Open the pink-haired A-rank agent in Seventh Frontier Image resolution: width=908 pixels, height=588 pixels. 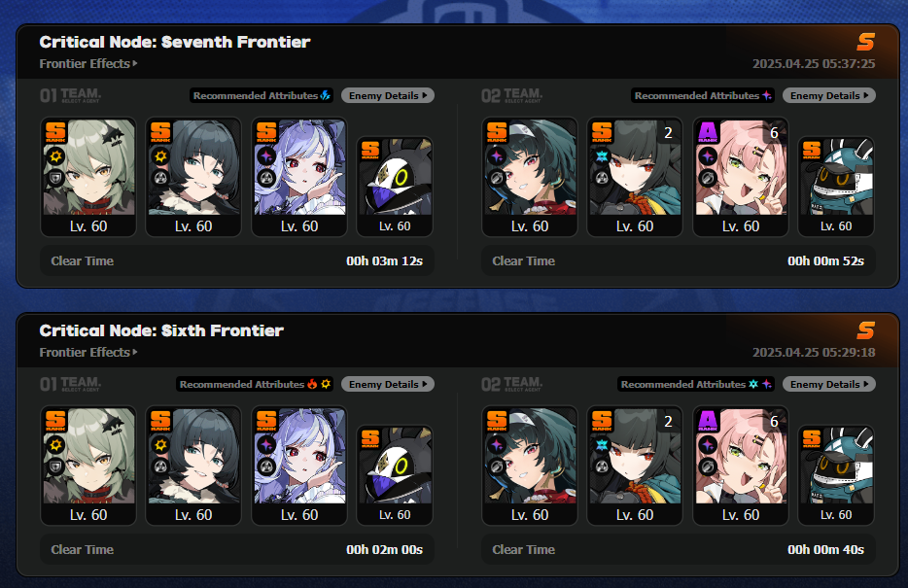pyautogui.click(x=741, y=177)
